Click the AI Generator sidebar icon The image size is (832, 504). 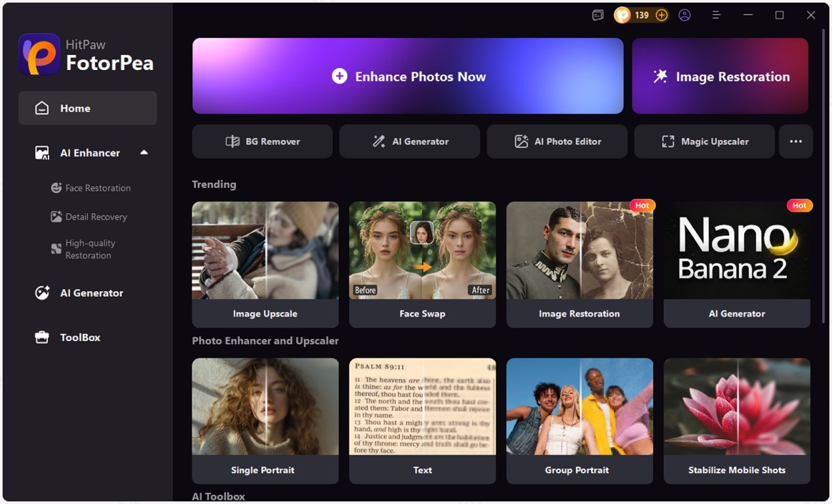(x=42, y=293)
